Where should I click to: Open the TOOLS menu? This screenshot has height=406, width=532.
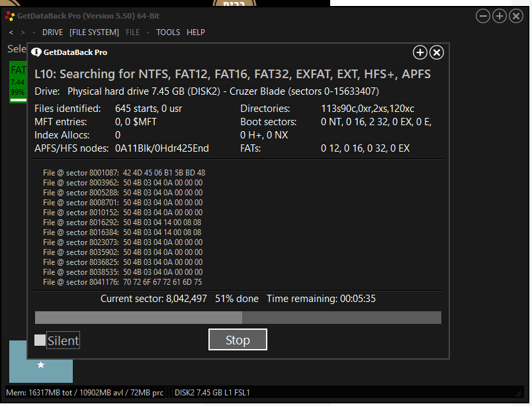(x=168, y=32)
